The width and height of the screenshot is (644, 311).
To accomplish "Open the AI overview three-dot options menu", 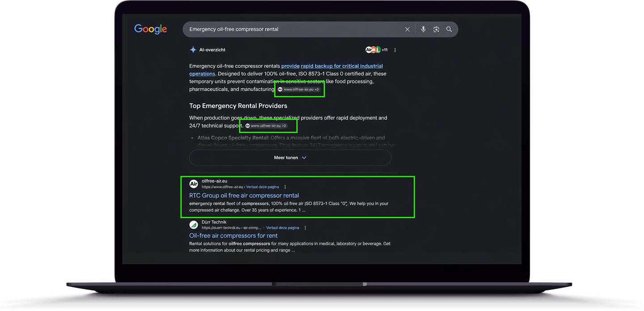I will click(x=395, y=50).
